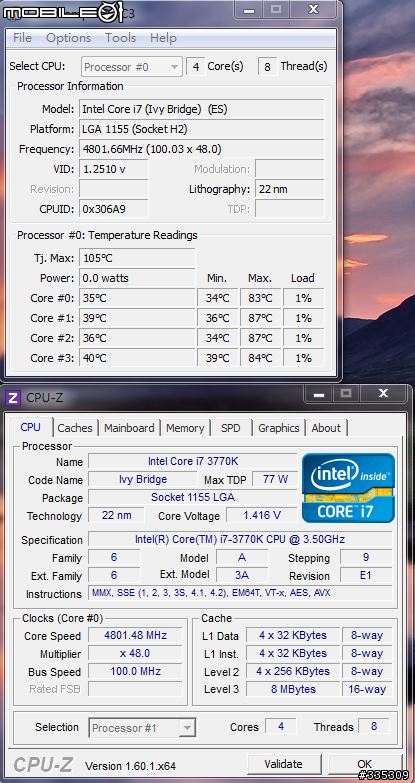The image size is (415, 783).
Task: Open the Mainboard tab
Action: [x=129, y=428]
